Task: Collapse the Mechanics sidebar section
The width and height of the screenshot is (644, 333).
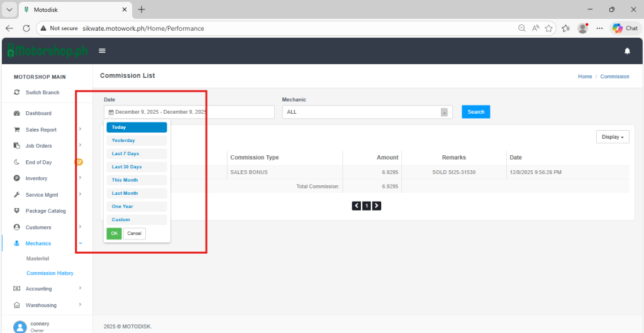Action: pyautogui.click(x=80, y=243)
